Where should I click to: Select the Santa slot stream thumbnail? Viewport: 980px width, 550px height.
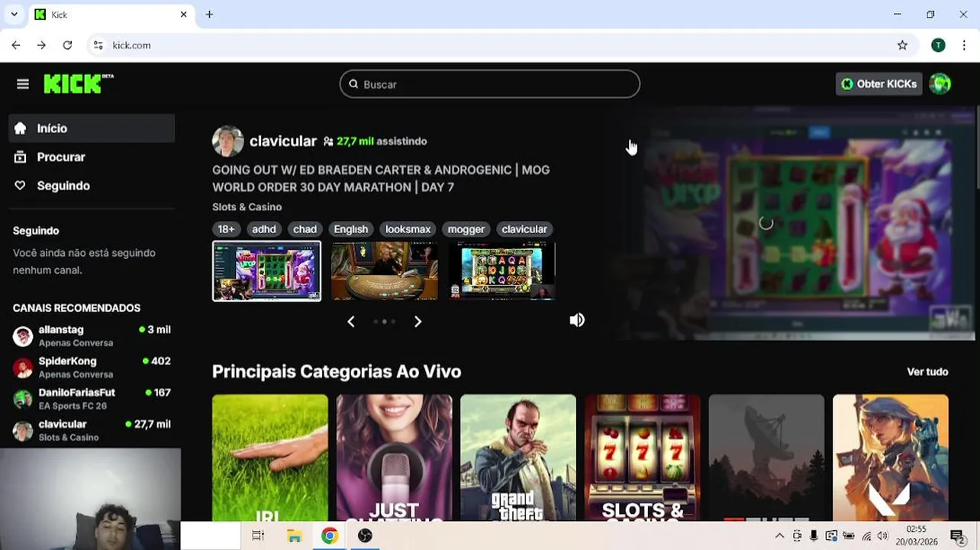(x=266, y=271)
